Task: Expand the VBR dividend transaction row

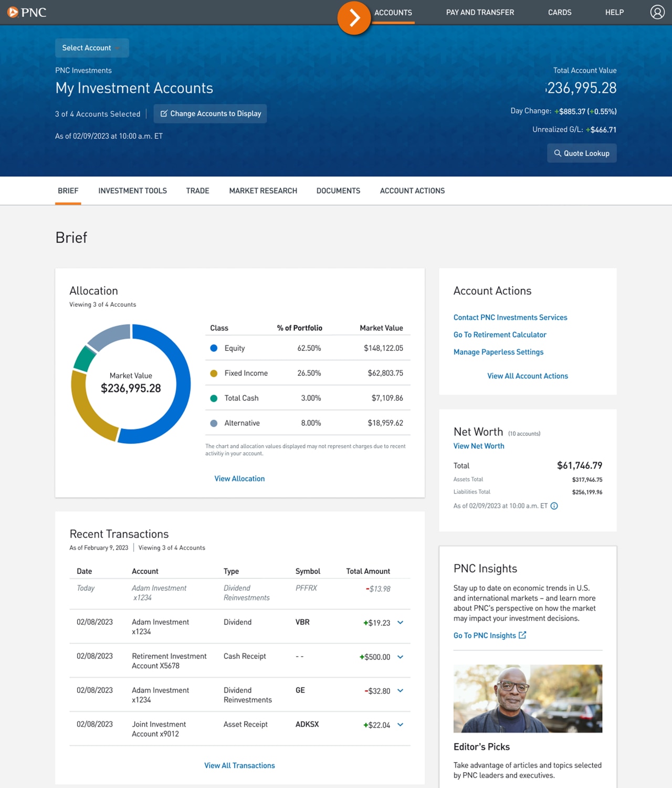Action: pos(400,623)
